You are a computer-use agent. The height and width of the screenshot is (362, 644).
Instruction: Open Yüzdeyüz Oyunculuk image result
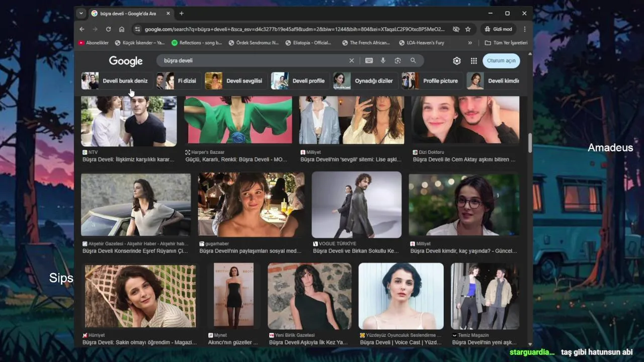coord(401,296)
